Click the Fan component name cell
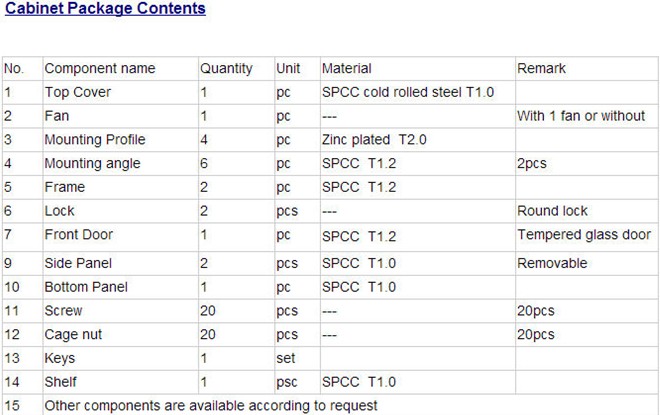The width and height of the screenshot is (660, 415). point(57,116)
